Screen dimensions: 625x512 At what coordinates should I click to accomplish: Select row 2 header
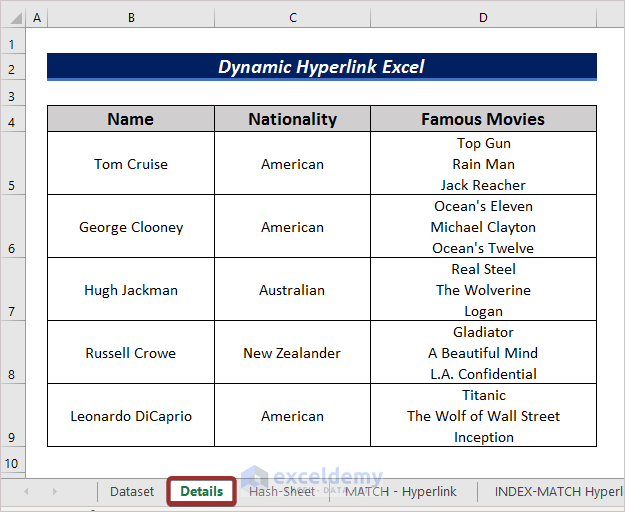(x=12, y=67)
